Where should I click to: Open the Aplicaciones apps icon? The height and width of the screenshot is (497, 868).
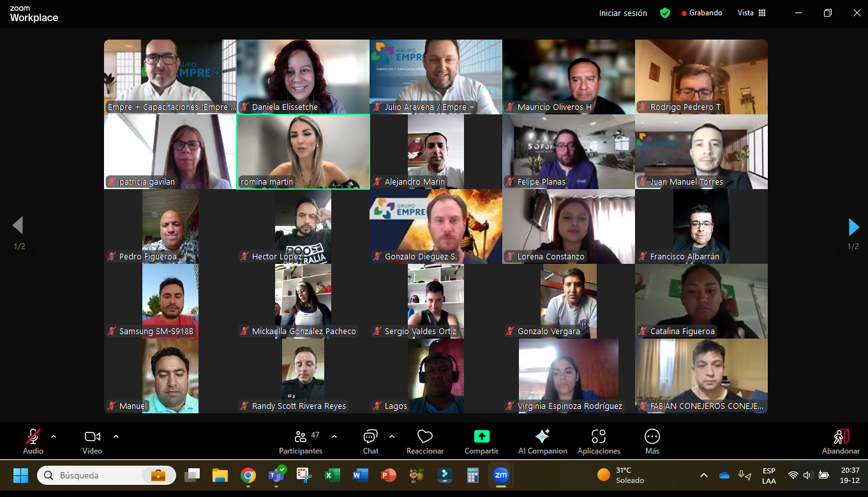(599, 437)
